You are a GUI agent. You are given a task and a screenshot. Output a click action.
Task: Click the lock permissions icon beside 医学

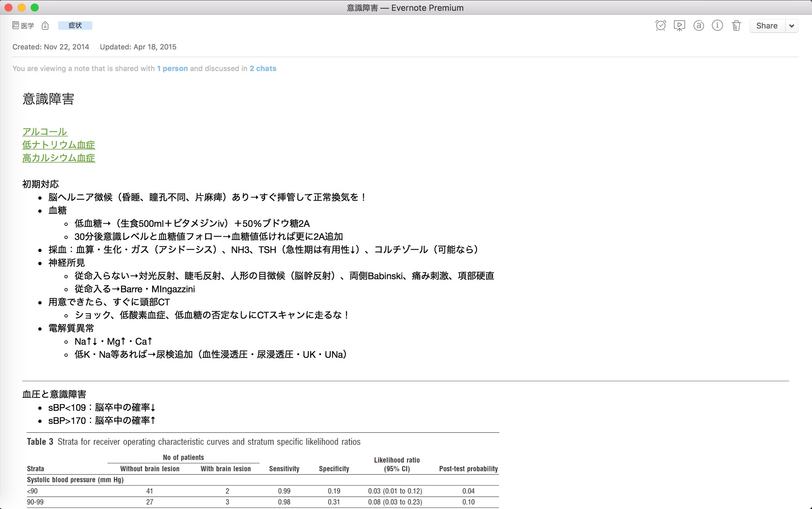tap(45, 26)
